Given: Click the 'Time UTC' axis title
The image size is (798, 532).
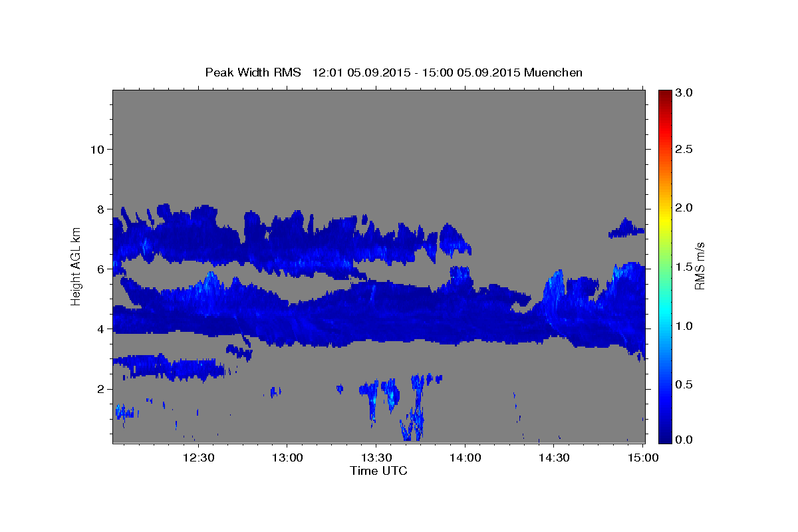Looking at the screenshot, I should coord(378,471).
